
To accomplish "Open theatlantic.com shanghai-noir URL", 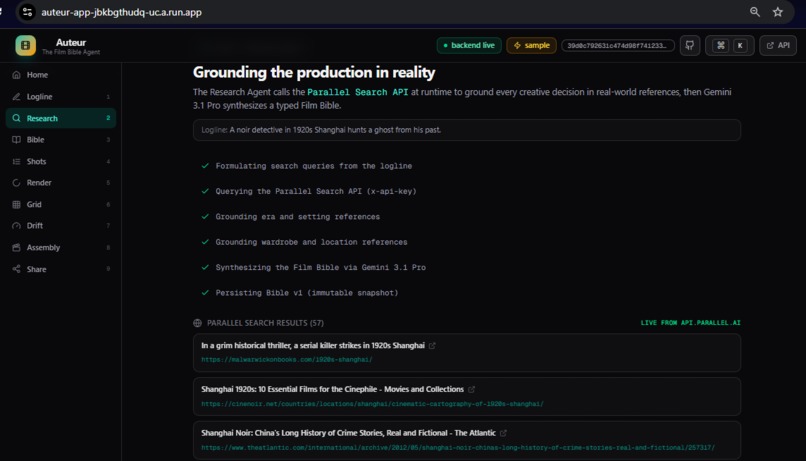I will pyautogui.click(x=457, y=448).
